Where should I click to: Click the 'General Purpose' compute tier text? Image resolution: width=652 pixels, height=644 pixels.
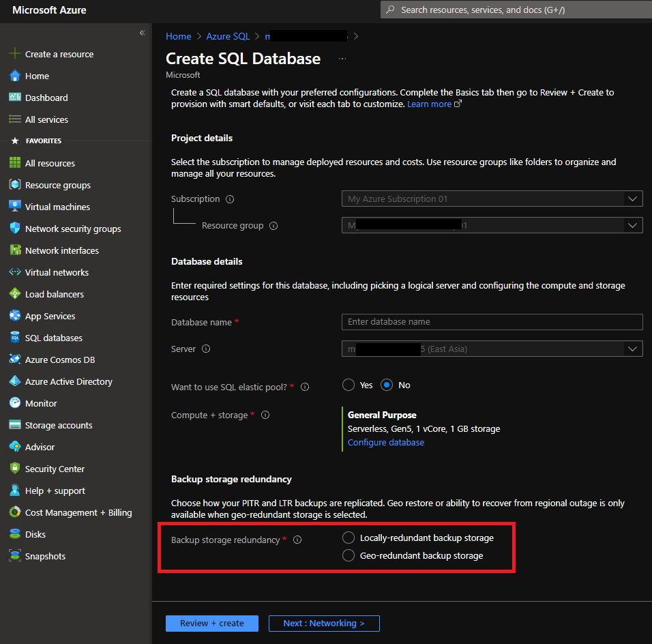pos(382,415)
